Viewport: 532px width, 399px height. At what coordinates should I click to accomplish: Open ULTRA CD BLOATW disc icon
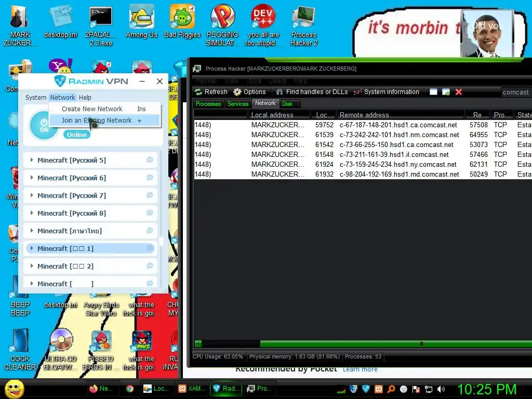60,350
